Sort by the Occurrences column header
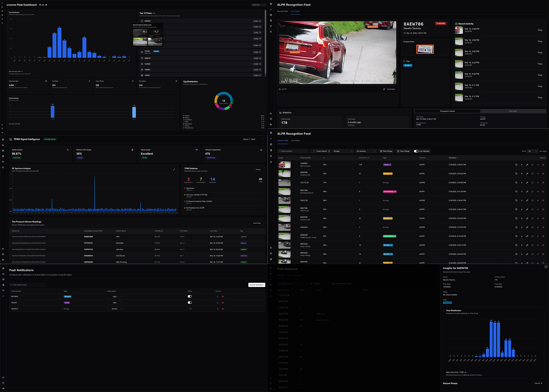Screen dimensions: 549x392 (364, 158)
